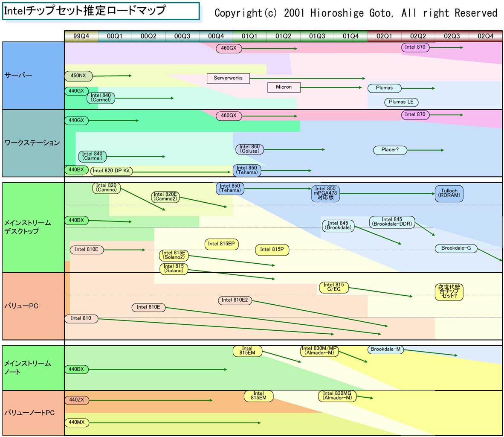Click the Brookdale-G node
Image resolution: width=504 pixels, height=437 pixels.
456,248
